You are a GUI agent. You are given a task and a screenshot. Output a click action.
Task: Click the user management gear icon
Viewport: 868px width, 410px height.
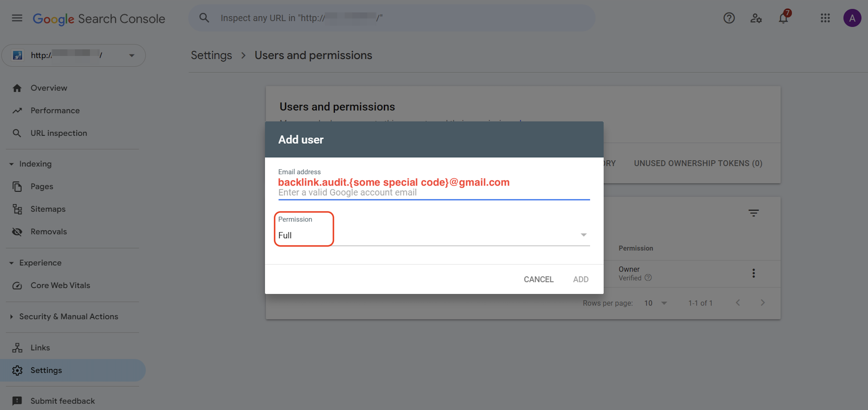click(756, 19)
